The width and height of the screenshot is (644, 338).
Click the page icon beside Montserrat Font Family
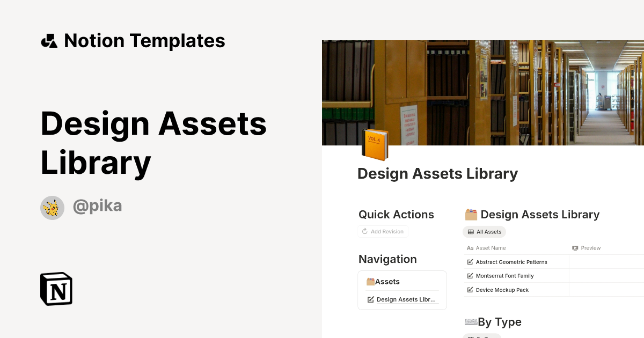[x=470, y=276]
